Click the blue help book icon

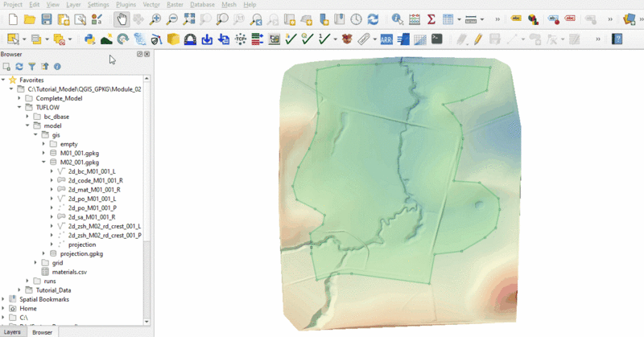point(617,38)
